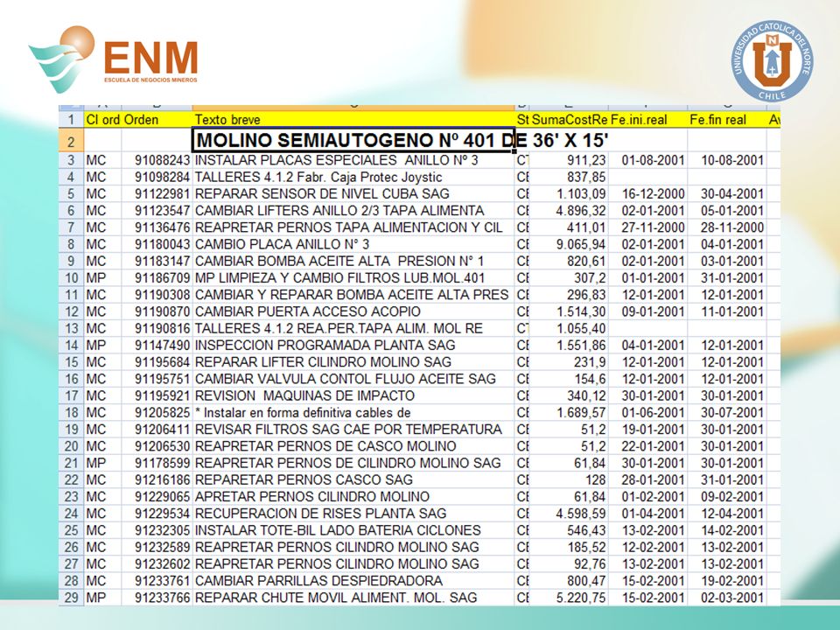Click 'CAMBIAR Y REPARAR BOMBA ACEITE ALTA PRES'
840x630 pixels.
coord(352,295)
